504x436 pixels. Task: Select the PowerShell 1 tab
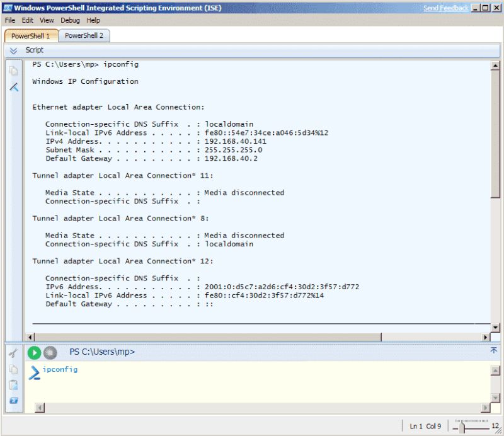coord(30,36)
